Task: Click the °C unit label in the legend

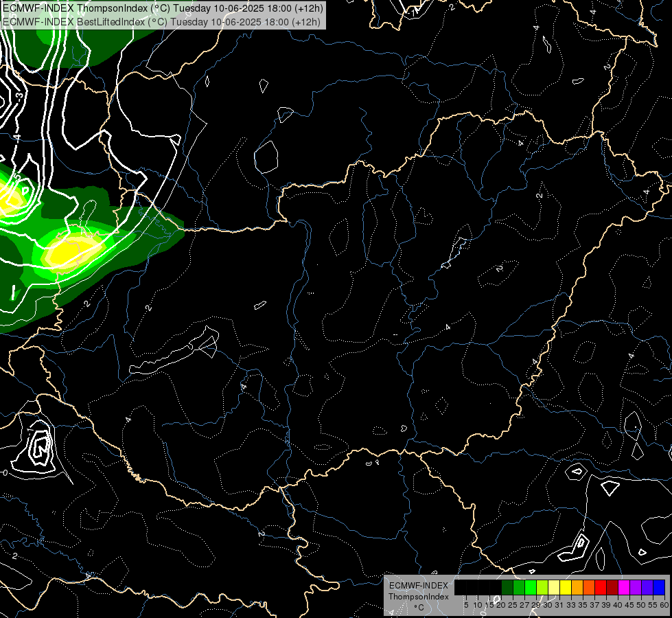Action: tap(419, 608)
